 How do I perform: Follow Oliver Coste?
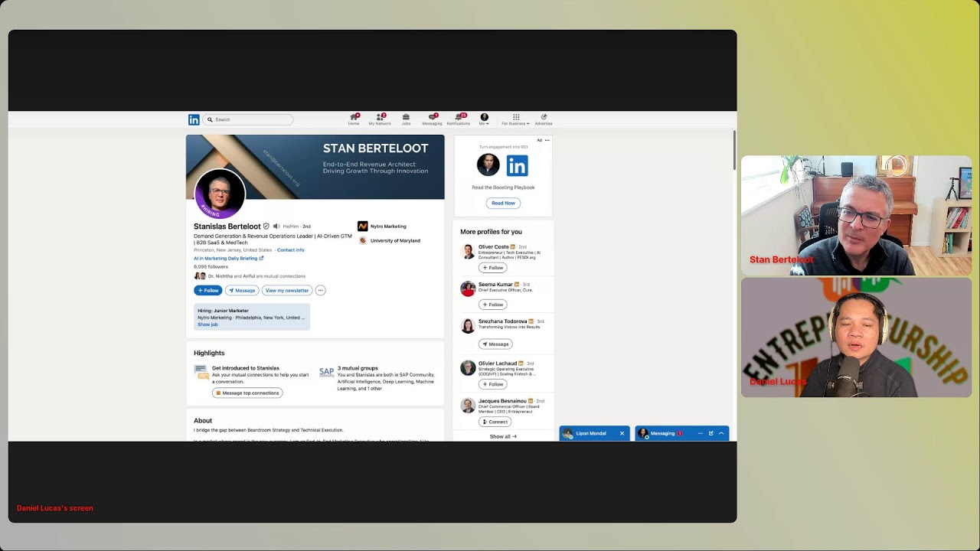pyautogui.click(x=492, y=268)
